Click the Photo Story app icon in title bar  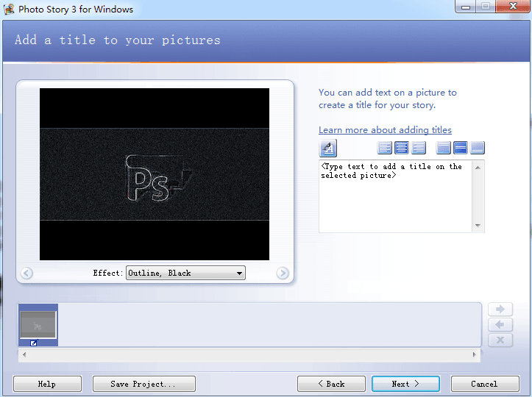pos(9,9)
